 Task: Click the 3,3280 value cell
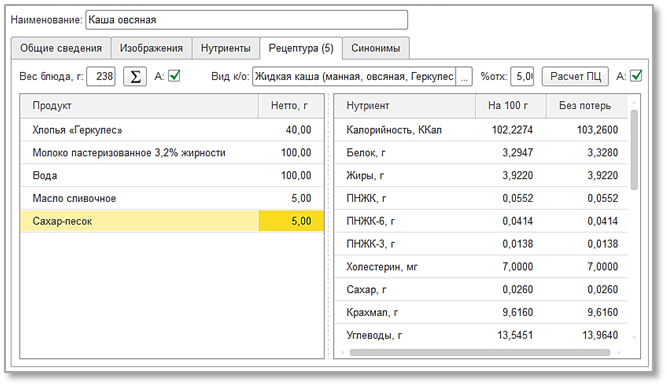point(587,153)
